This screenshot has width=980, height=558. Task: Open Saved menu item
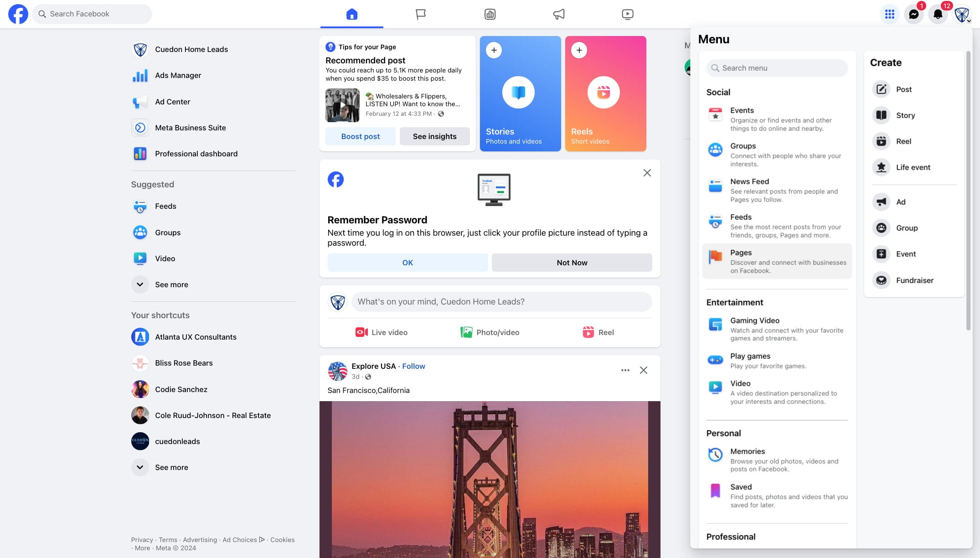tap(777, 496)
